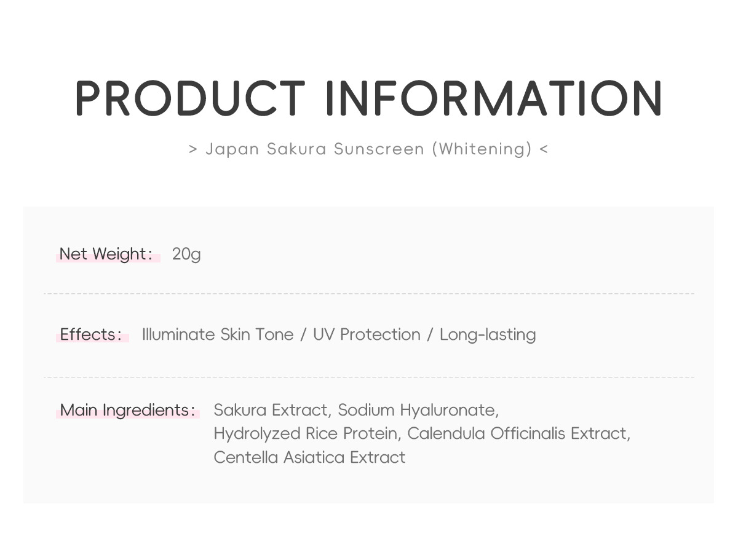Click the Centella Asiatica Extract ingredient

[309, 457]
